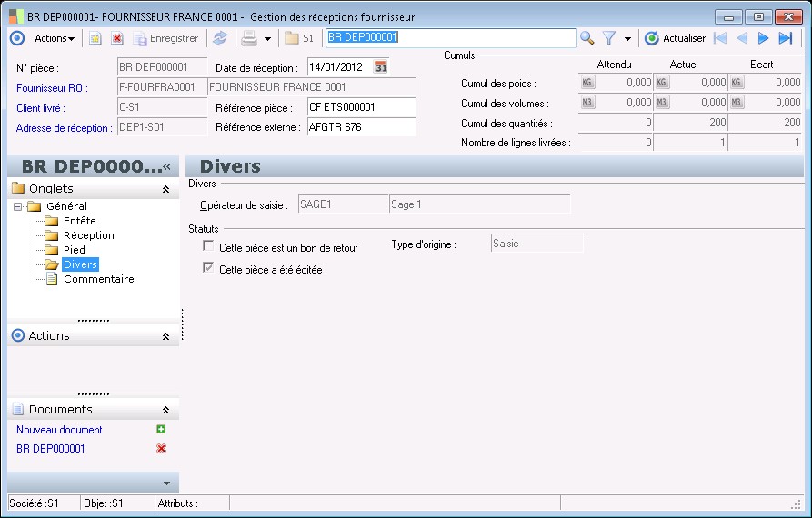
Task: Click the Référence externe input field
Action: [x=361, y=127]
